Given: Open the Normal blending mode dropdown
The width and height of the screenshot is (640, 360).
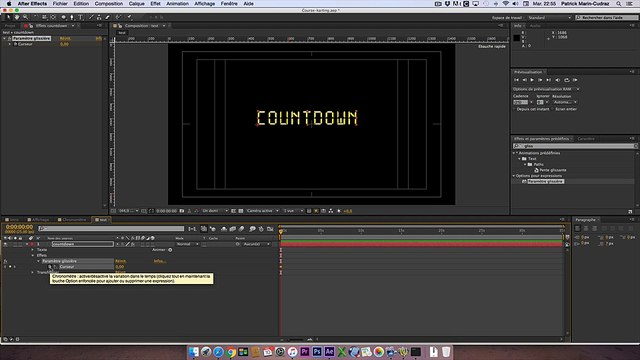Looking at the screenshot, I should (x=187, y=244).
